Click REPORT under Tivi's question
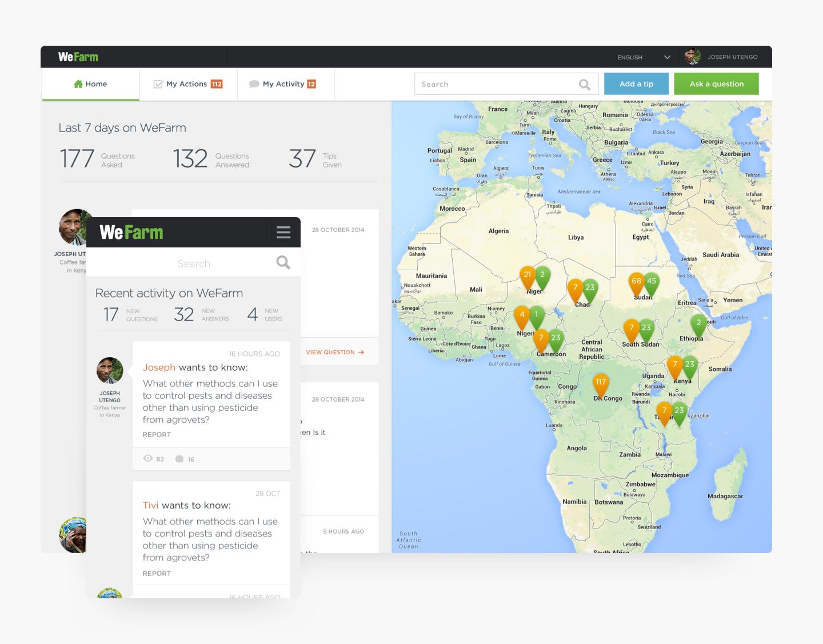The height and width of the screenshot is (644, 823). (x=157, y=573)
